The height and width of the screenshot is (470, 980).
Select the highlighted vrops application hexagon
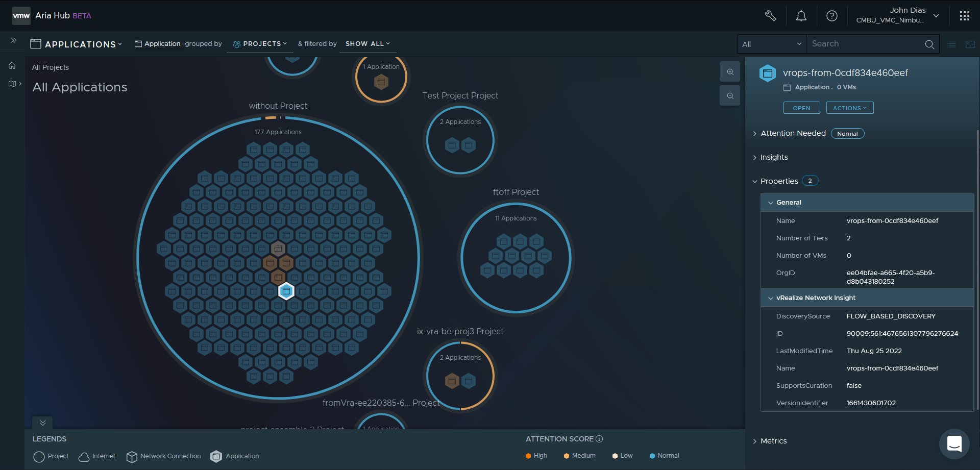pos(286,291)
